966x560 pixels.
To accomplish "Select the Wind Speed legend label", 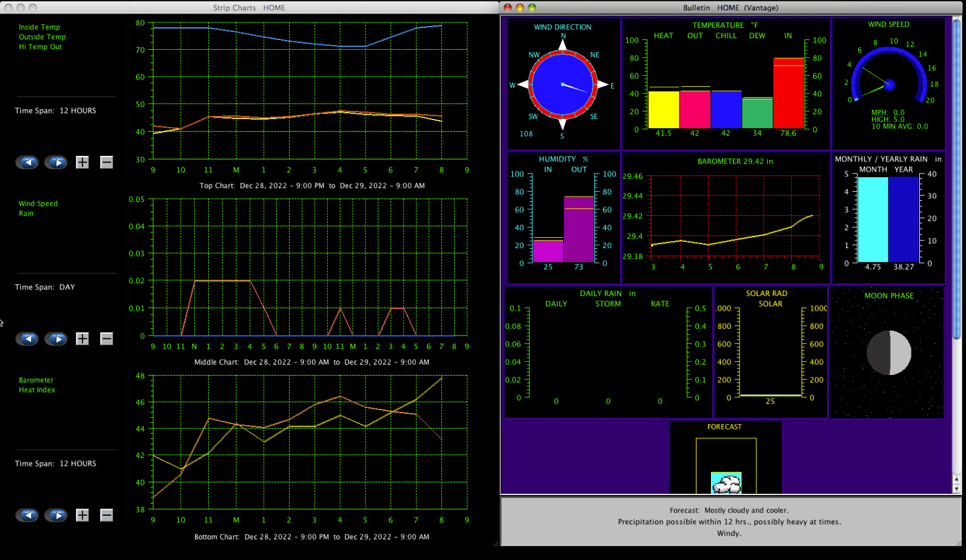I will (38, 204).
